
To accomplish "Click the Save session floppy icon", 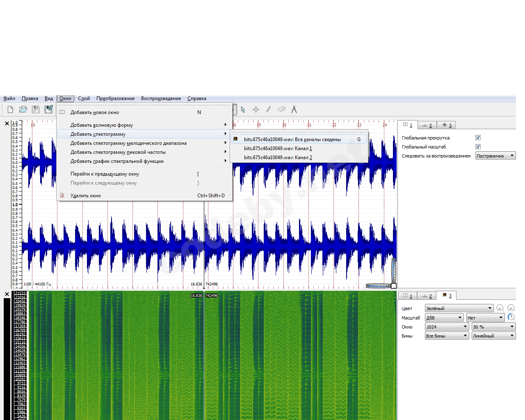I will (x=36, y=110).
